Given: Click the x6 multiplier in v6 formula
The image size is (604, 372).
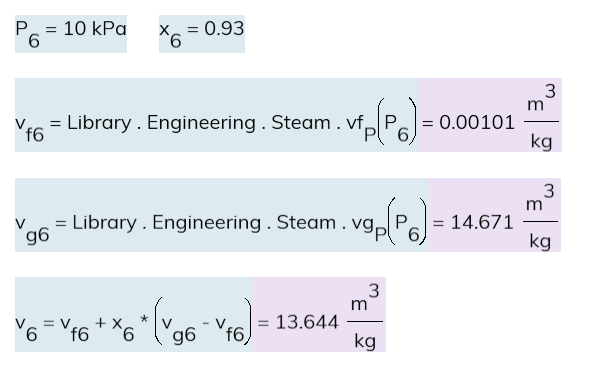Looking at the screenshot, I should [123, 327].
